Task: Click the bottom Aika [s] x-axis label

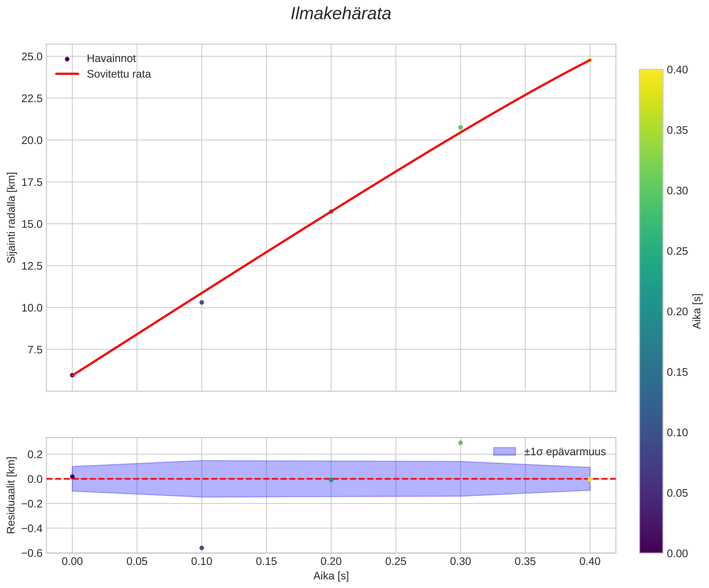Action: 331,576
